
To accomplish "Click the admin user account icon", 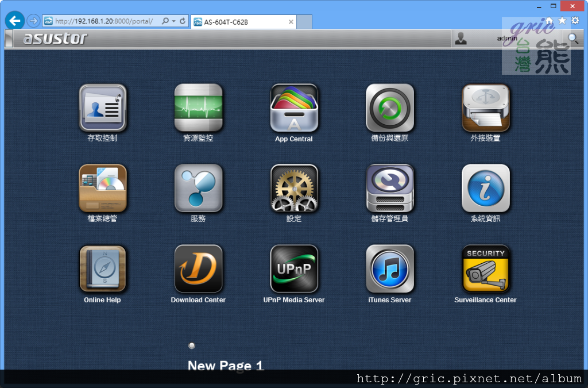I will (x=461, y=39).
